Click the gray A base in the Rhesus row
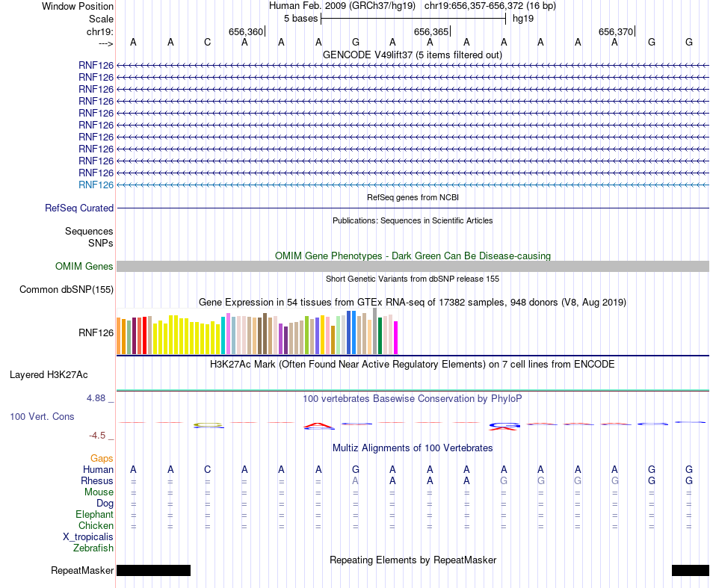The height and width of the screenshot is (588, 710). pos(356,480)
